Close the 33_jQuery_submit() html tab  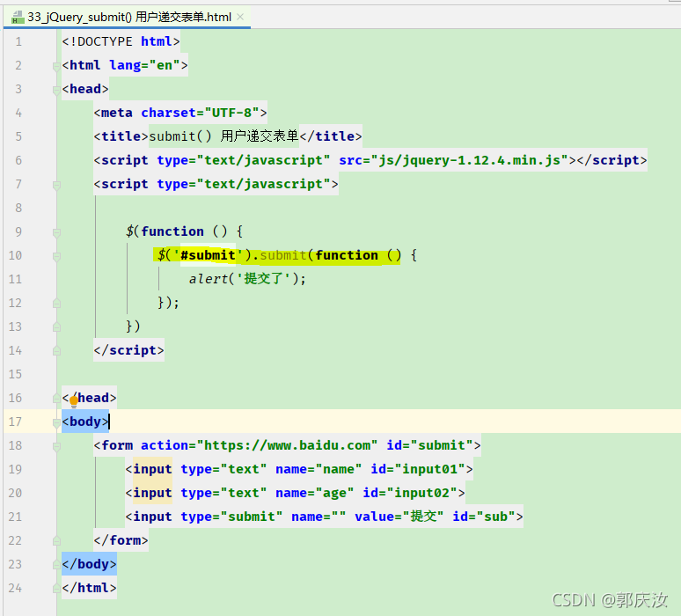(240, 17)
